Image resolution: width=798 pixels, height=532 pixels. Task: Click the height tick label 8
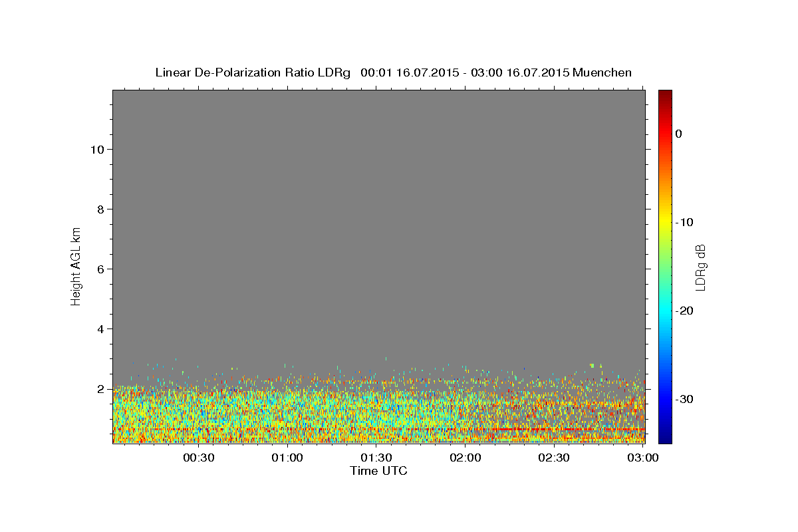pyautogui.click(x=100, y=209)
